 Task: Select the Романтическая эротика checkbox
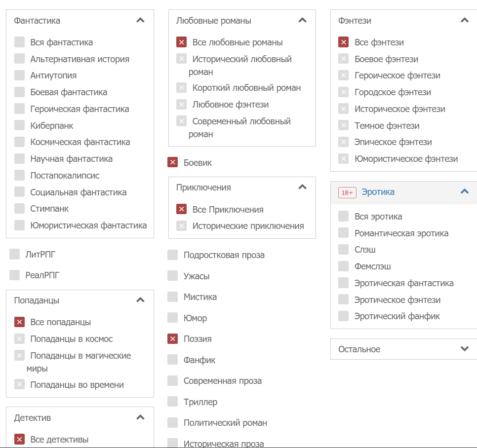click(x=343, y=233)
